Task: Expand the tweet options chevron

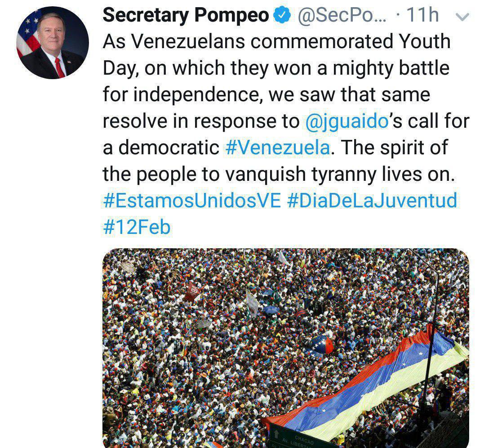Action: click(x=462, y=17)
